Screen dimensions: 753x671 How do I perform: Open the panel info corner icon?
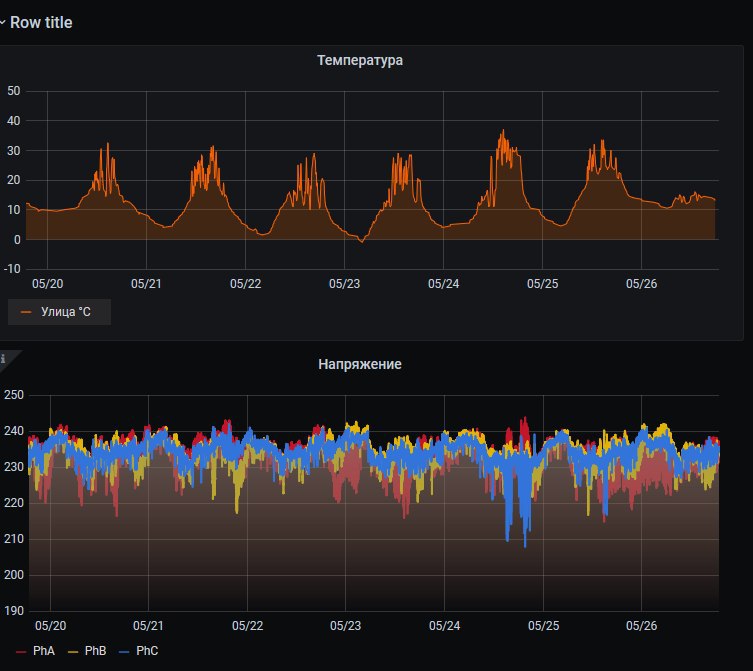[x=3, y=358]
